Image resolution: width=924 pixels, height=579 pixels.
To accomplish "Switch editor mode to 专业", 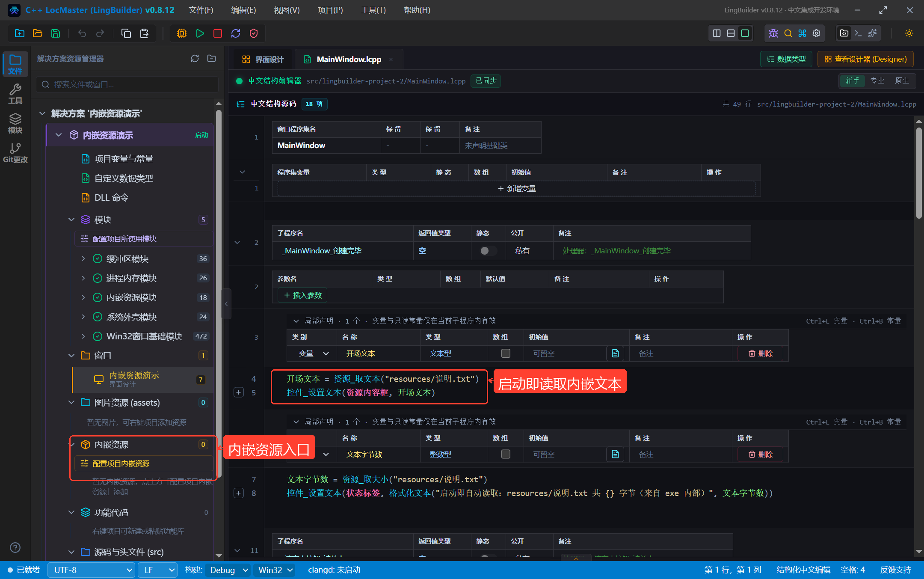I will point(877,80).
